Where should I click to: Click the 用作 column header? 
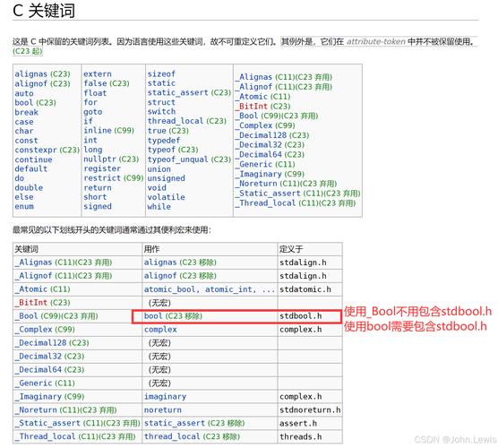click(x=210, y=249)
